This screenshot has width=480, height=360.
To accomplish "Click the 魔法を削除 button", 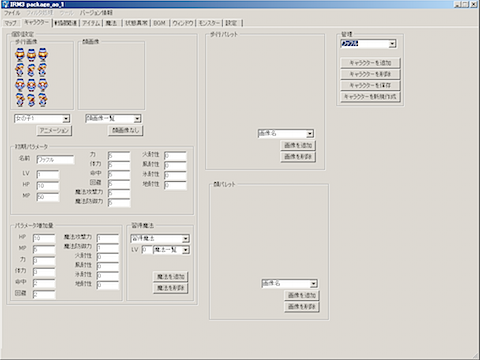I will pos(171,288).
